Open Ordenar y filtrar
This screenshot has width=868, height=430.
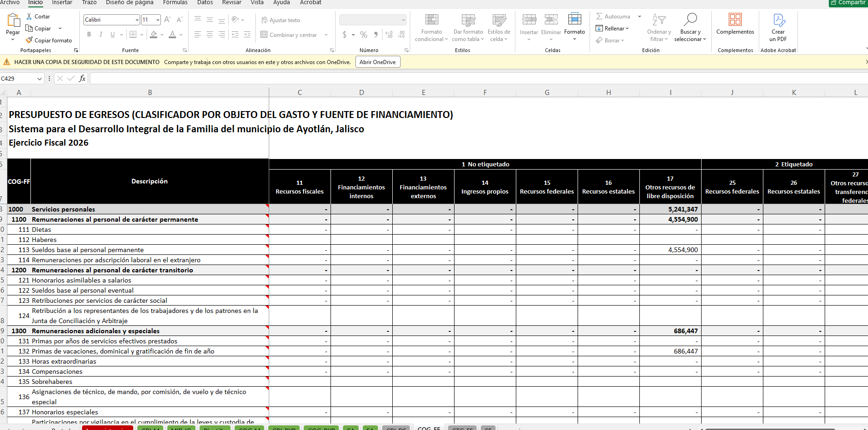(659, 28)
